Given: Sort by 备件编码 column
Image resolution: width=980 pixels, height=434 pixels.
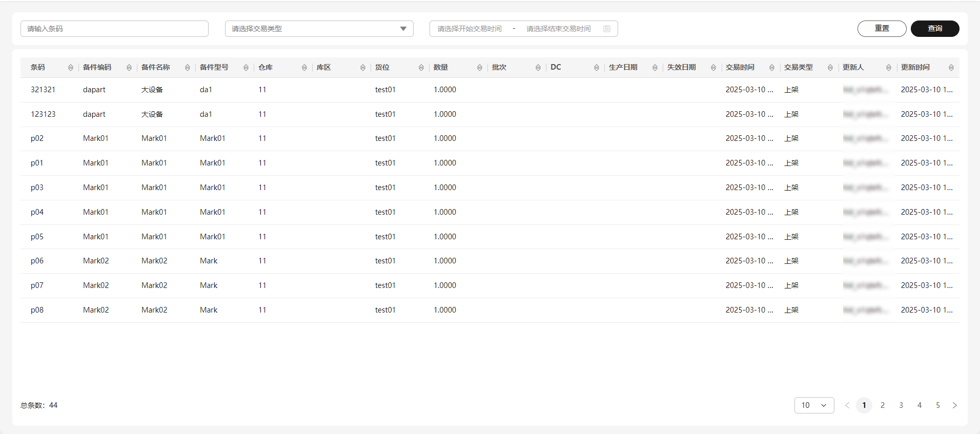Looking at the screenshot, I should [129, 68].
